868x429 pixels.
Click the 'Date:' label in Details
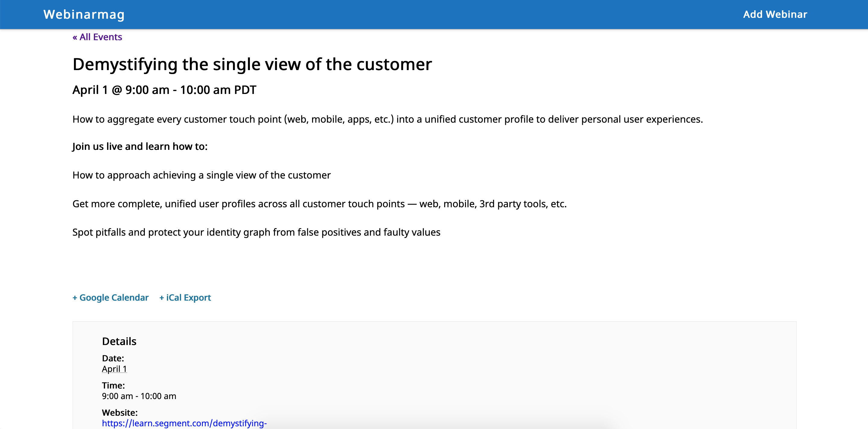(113, 358)
